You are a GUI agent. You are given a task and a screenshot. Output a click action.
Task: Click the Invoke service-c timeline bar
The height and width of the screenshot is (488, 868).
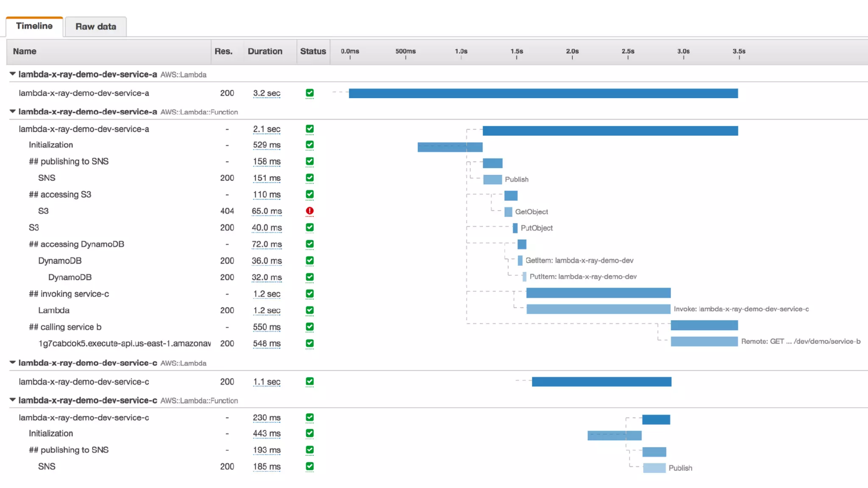pos(598,309)
